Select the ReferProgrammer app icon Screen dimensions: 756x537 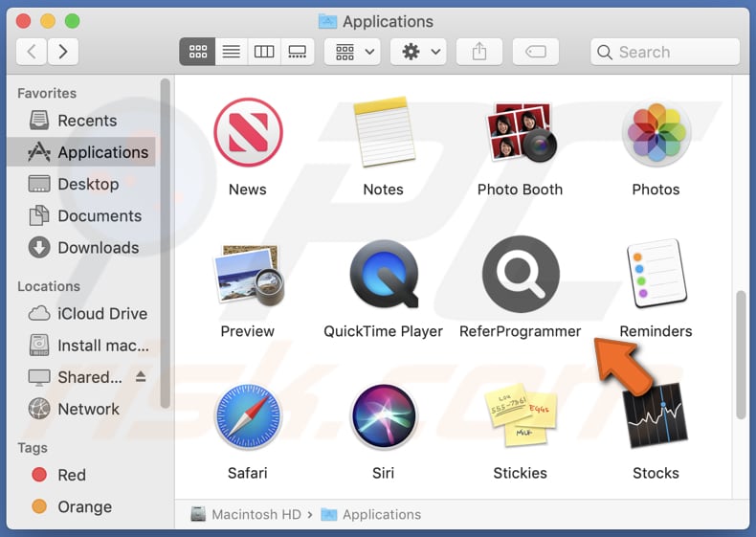[521, 274]
